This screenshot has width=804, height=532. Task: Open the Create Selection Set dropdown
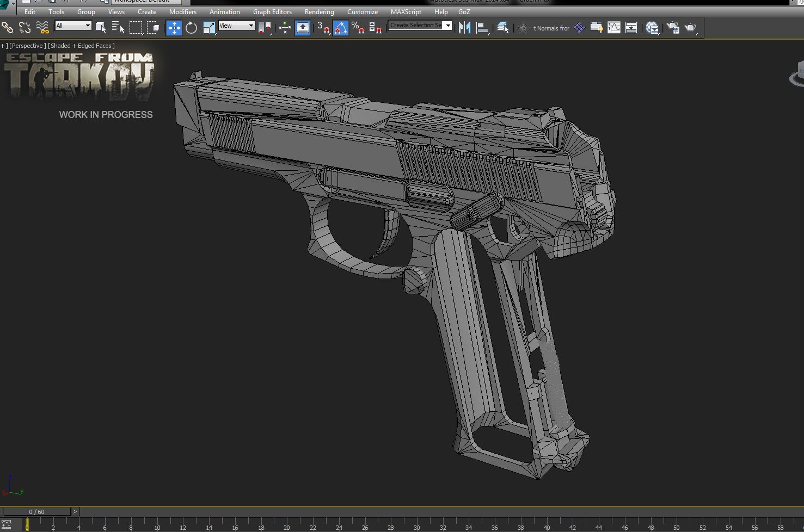[420, 26]
